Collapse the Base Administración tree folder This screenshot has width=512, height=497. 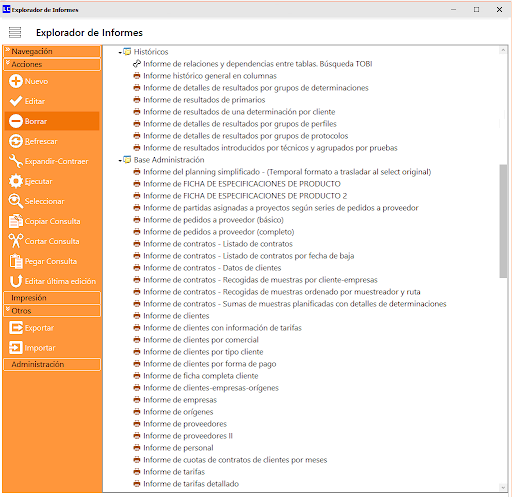click(x=120, y=160)
